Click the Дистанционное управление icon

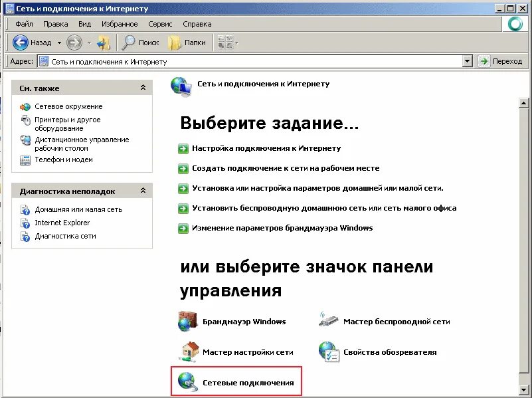pyautogui.click(x=25, y=140)
